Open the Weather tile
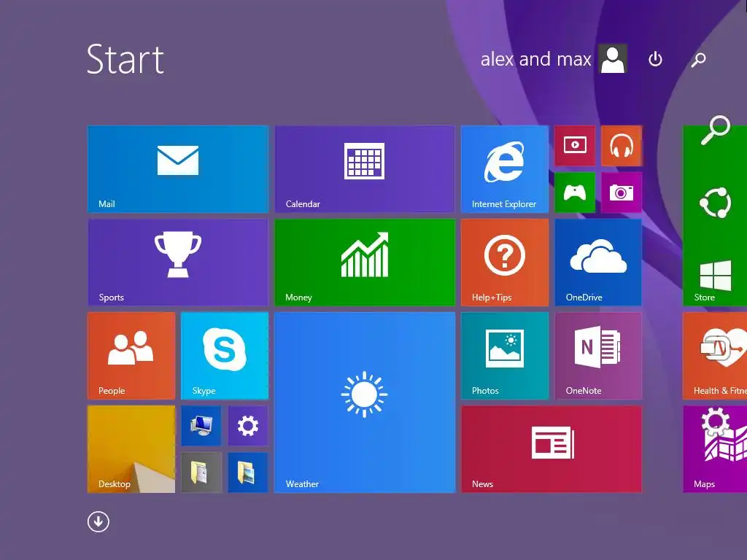 coord(365,402)
